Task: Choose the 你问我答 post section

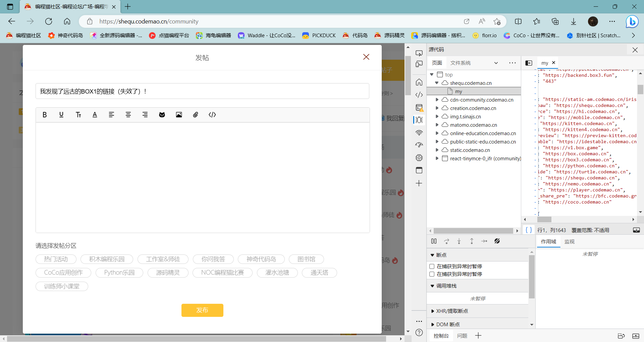Action: [x=213, y=259]
